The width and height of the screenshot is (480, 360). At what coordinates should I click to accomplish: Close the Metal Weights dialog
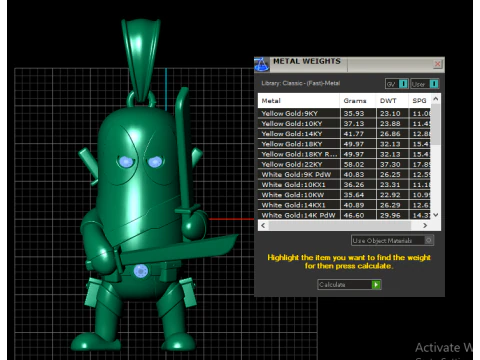[x=438, y=64]
